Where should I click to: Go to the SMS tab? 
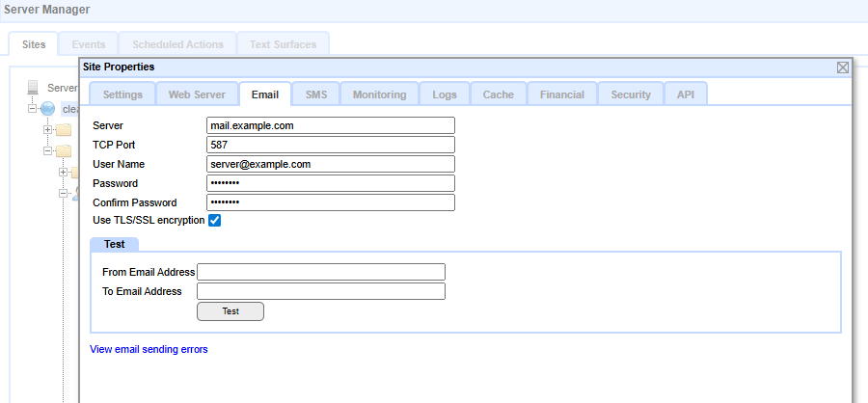tap(316, 94)
